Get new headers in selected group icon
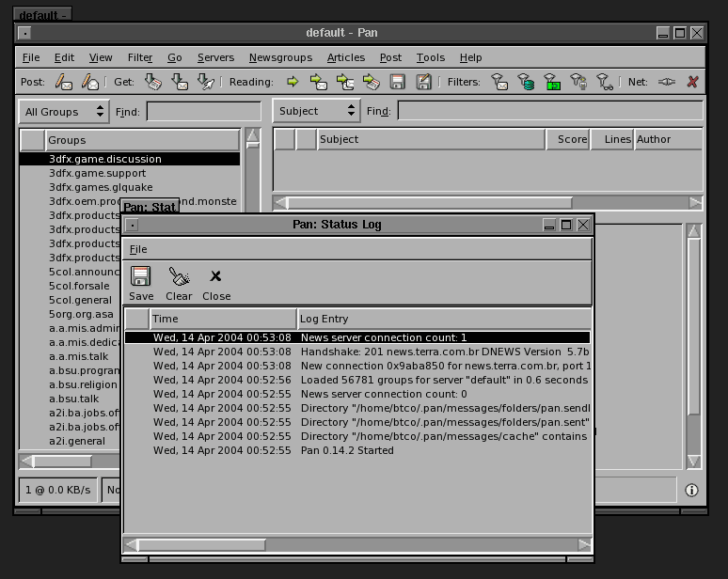Viewport: 728px width, 579px height. (180, 82)
